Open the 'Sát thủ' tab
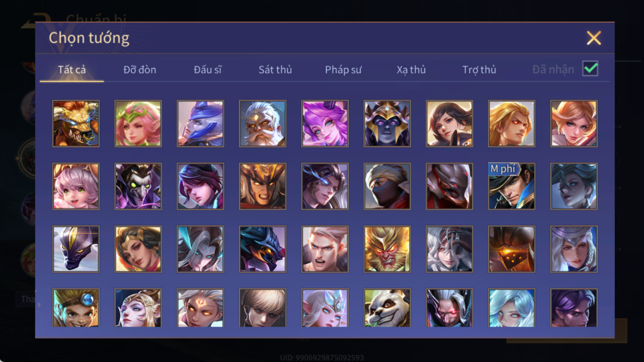Screen dimensions: 644x362 tap(275, 70)
